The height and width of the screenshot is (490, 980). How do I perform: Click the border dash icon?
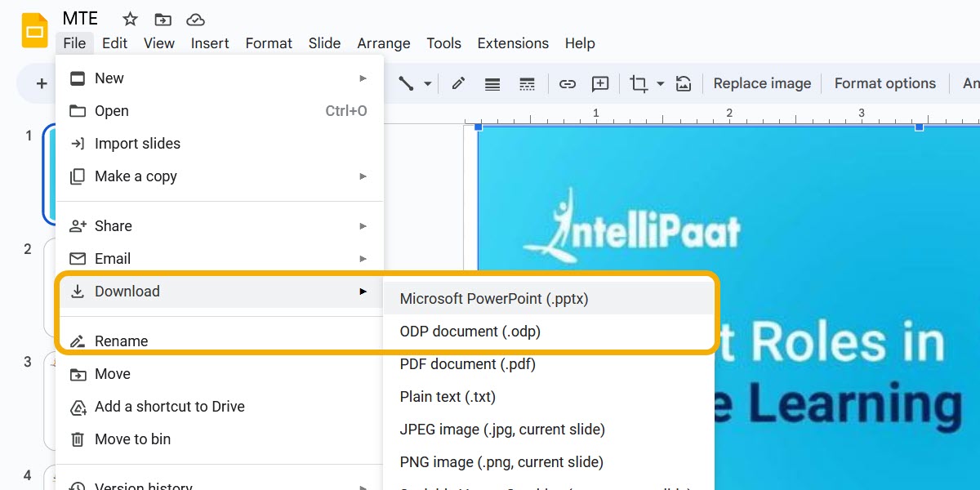click(527, 83)
